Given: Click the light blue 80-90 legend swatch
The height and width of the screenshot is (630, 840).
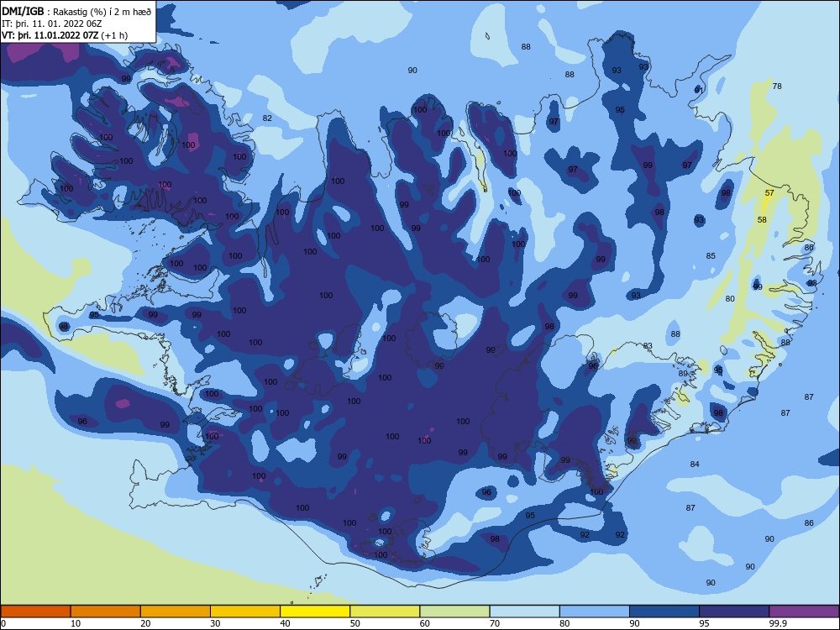Looking at the screenshot, I should pyautogui.click(x=595, y=612).
